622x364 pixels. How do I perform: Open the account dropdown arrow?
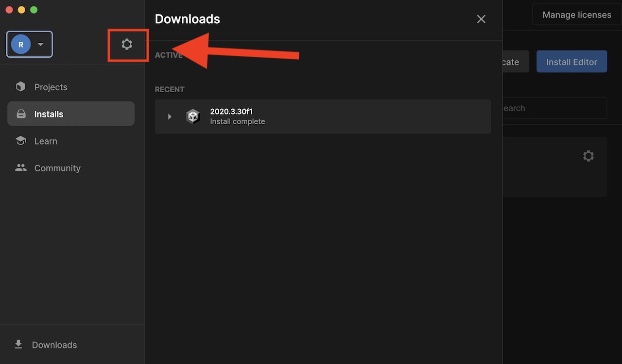click(x=41, y=45)
